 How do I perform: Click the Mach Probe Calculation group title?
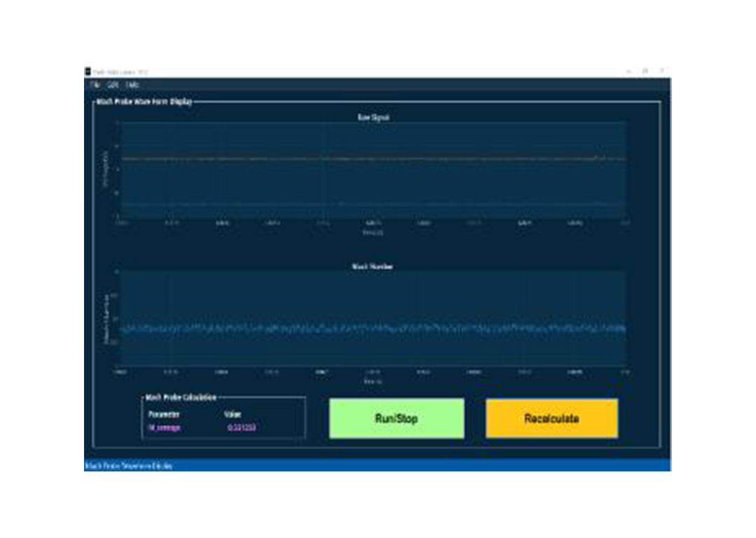click(181, 397)
